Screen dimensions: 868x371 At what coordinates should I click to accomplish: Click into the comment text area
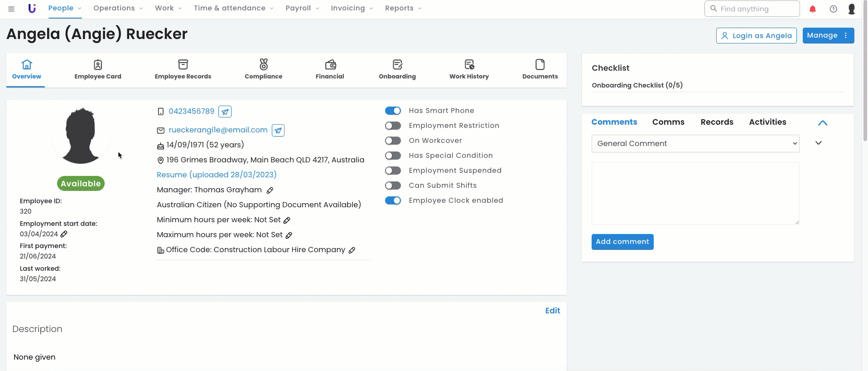click(x=695, y=194)
